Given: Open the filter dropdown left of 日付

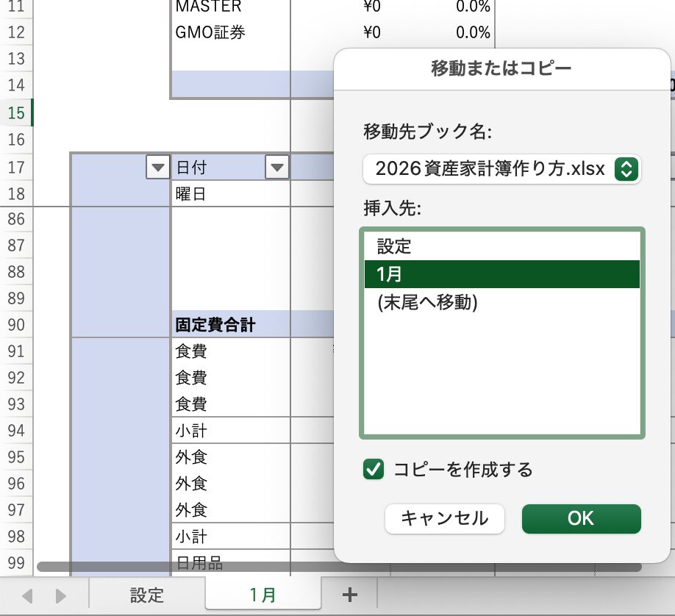Looking at the screenshot, I should pyautogui.click(x=157, y=168).
